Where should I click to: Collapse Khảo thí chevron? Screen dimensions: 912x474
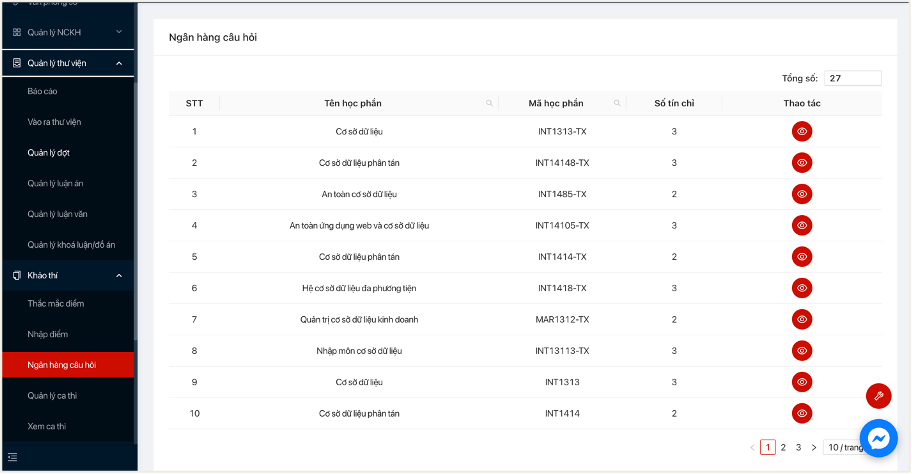(119, 276)
